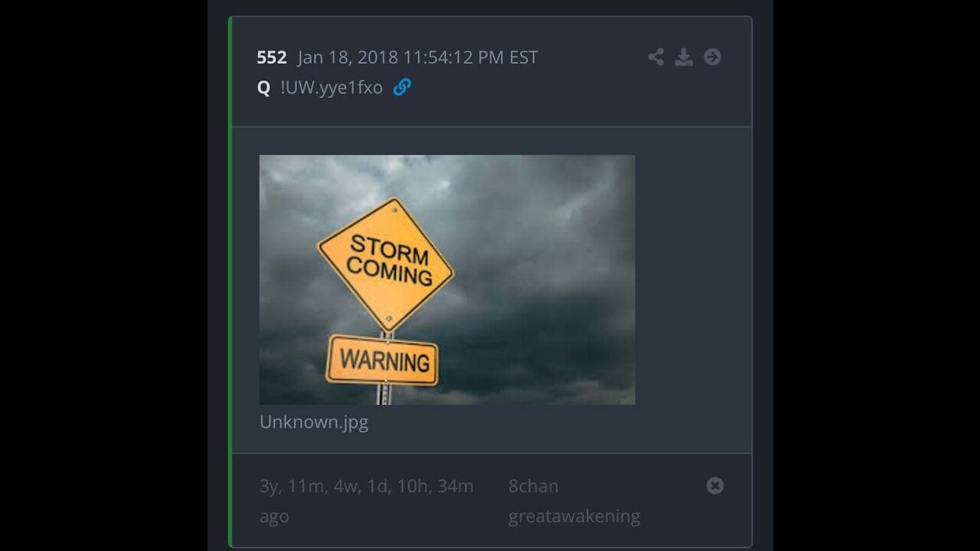Click the STORM COMING sign in image
The width and height of the screenshot is (980, 551).
click(x=386, y=265)
